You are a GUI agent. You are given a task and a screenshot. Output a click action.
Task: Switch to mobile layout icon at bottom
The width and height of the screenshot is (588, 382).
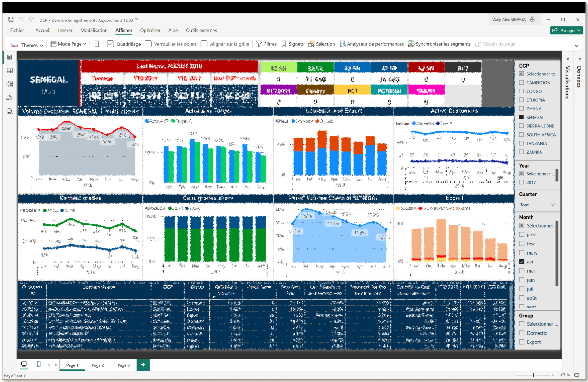39,364
